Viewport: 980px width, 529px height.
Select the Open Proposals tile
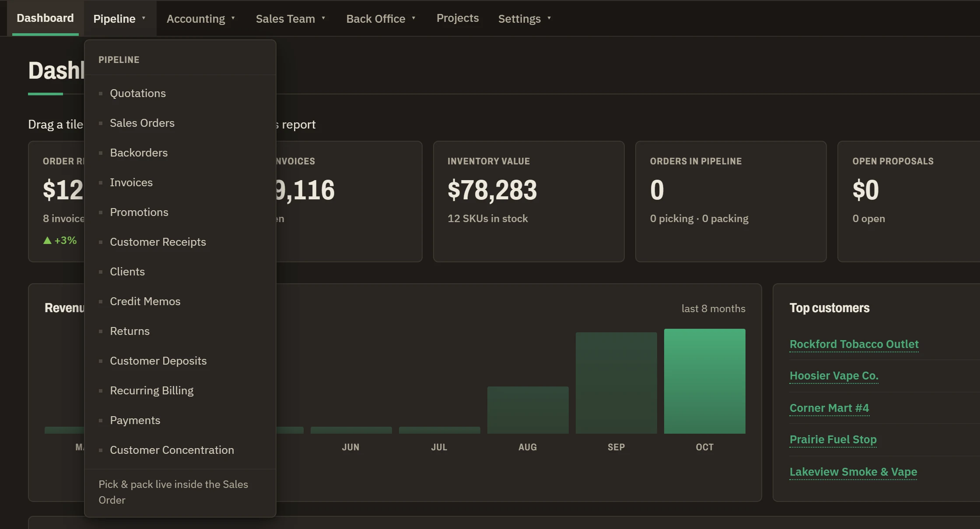click(x=909, y=202)
